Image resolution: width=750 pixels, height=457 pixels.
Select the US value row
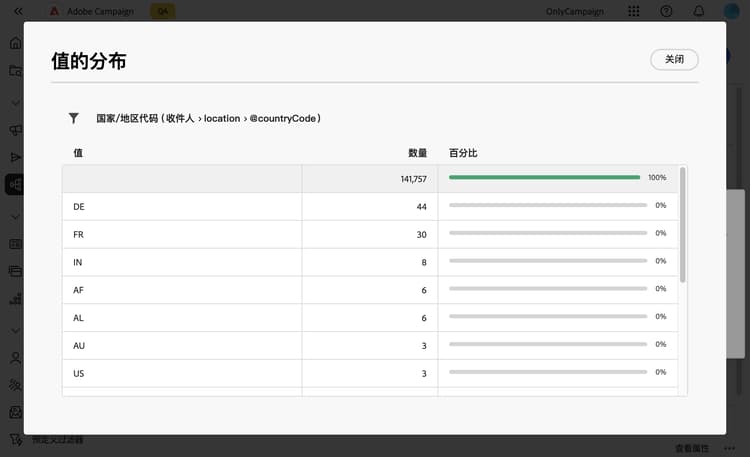[x=370, y=373]
